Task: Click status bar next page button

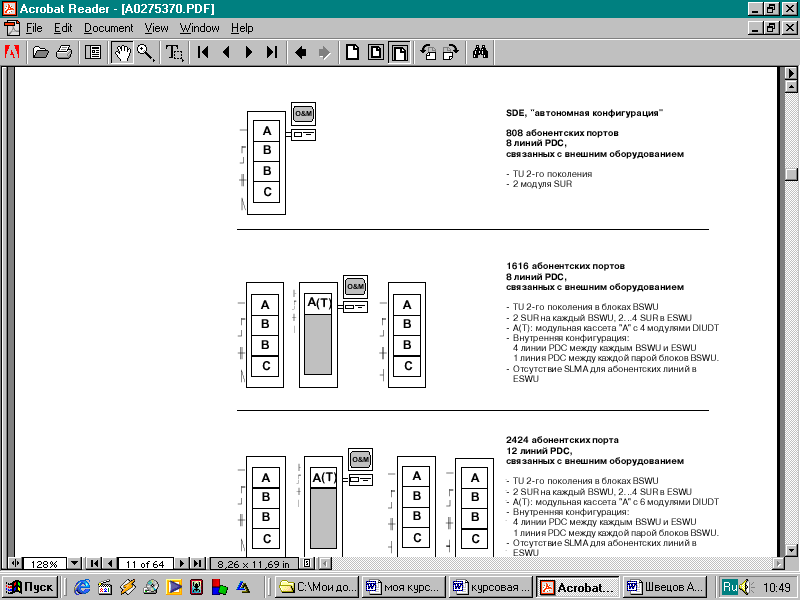Action: [x=182, y=564]
